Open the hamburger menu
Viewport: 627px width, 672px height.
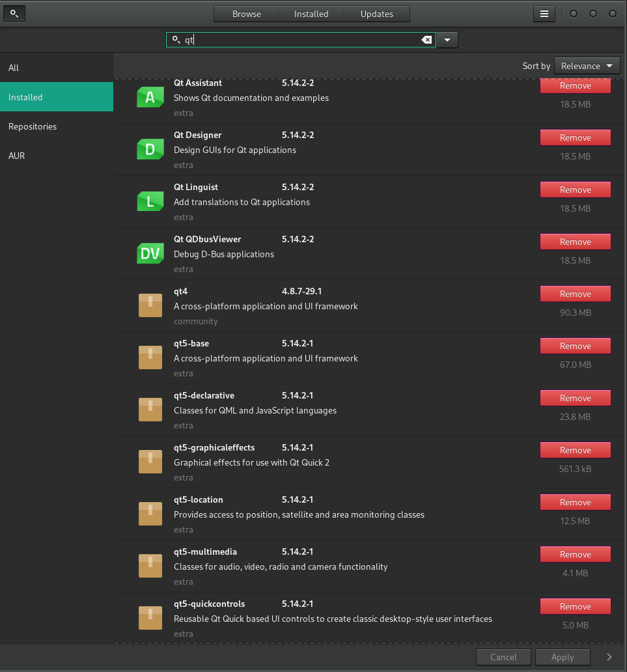point(544,14)
